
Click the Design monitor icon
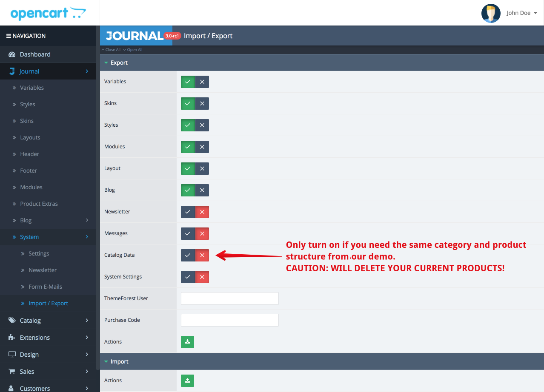click(x=12, y=354)
